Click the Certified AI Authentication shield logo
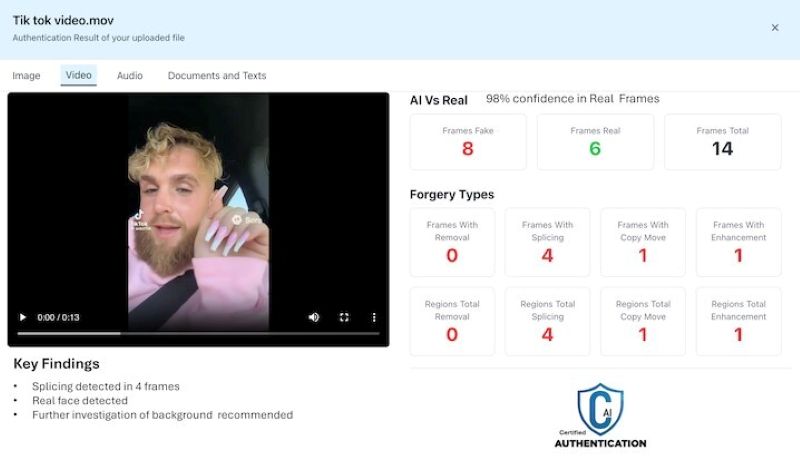Image resolution: width=800 pixels, height=468 pixels. point(600,415)
